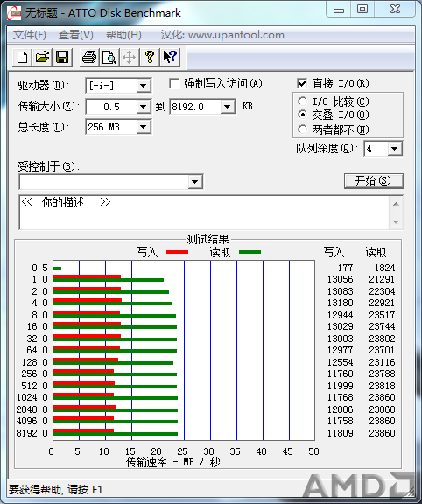
Task: Click status bar text 要获得帮助, 请按 F1
Action: click(x=56, y=489)
